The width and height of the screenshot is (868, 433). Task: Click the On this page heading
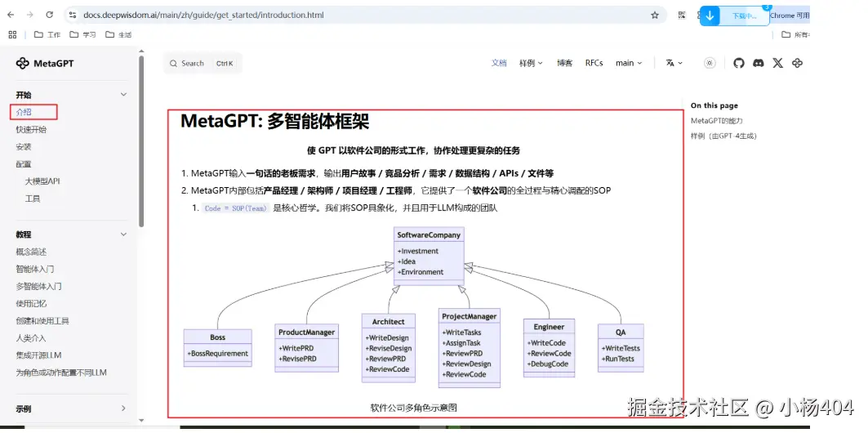pyautogui.click(x=714, y=105)
